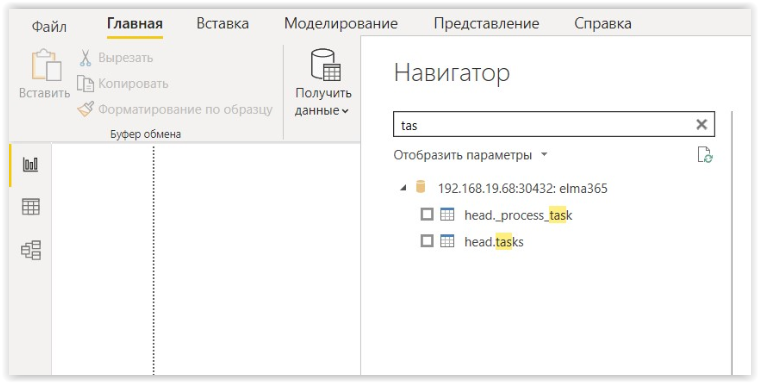The image size is (759, 383).
Task: Collapse the 192.168.19.68:30432 database node
Action: 403,188
